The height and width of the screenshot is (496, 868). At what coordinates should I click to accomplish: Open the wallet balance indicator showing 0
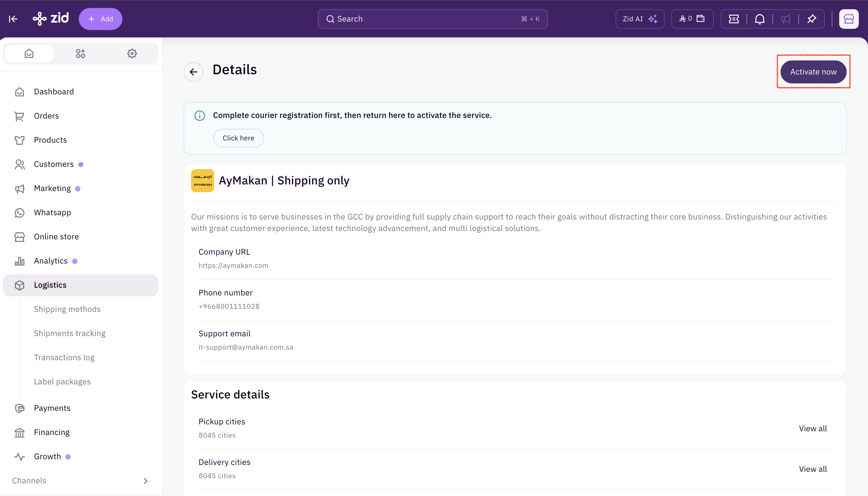pos(692,19)
